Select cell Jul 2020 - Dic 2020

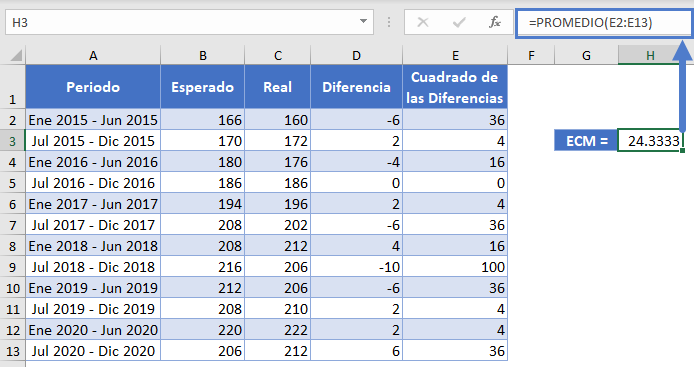tap(93, 351)
